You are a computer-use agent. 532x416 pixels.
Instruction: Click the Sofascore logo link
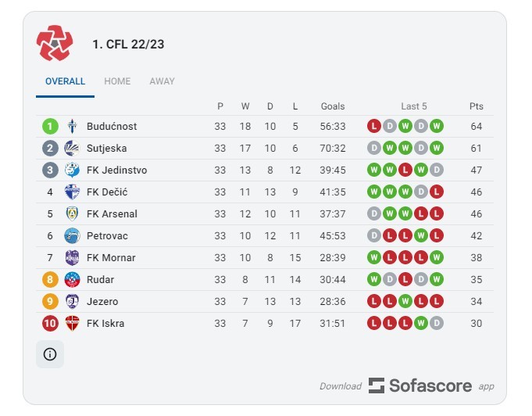420,386
